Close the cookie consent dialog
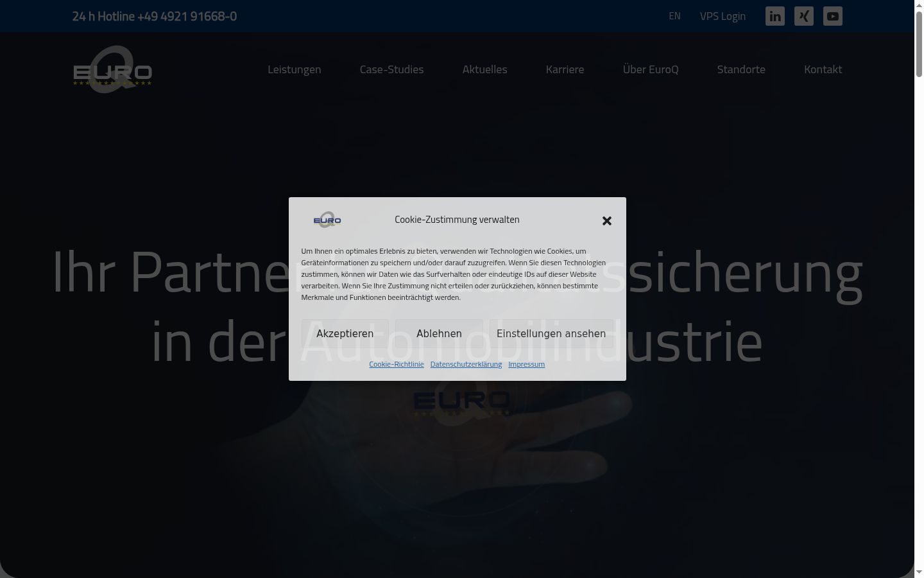 (607, 221)
